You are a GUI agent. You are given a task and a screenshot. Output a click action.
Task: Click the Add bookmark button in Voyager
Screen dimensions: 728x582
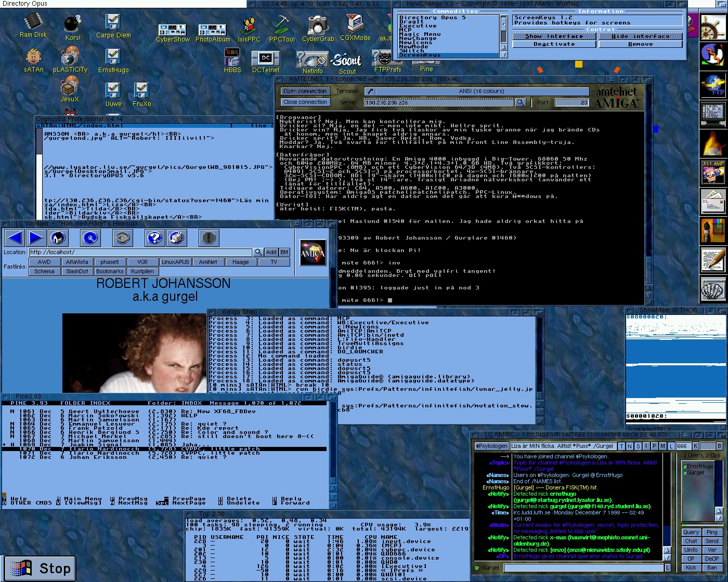click(x=271, y=252)
